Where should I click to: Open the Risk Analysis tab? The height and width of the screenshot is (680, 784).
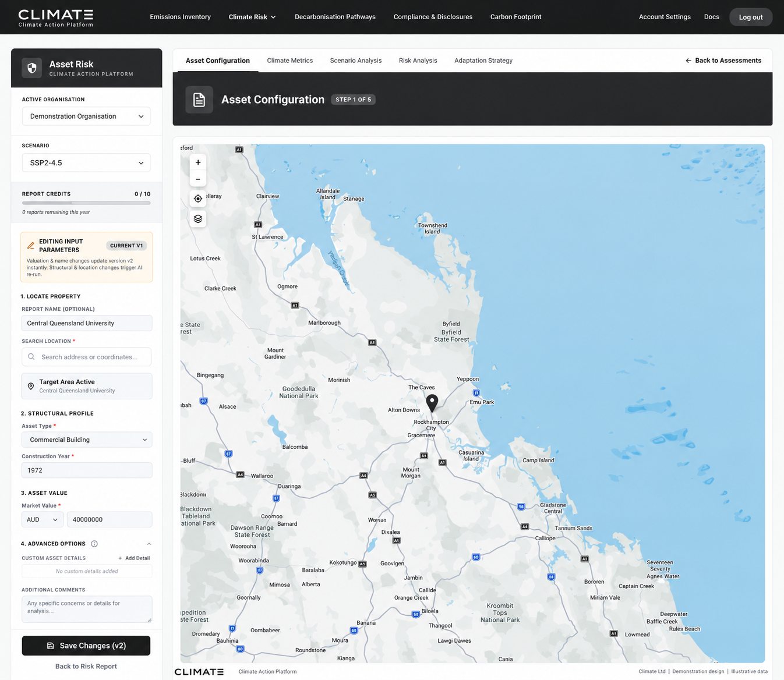418,61
